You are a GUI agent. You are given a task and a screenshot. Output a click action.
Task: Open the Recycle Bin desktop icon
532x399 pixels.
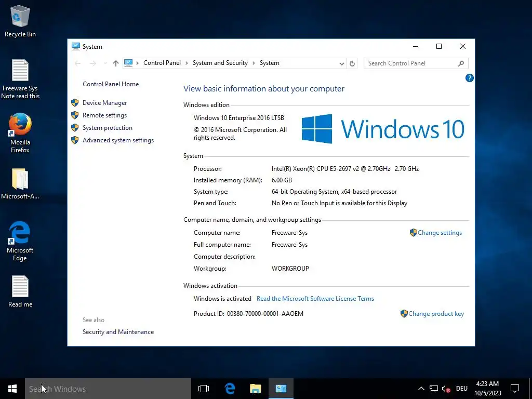coord(20,21)
